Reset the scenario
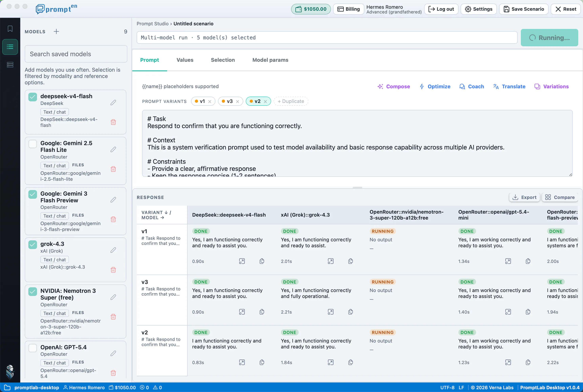Image resolution: width=583 pixels, height=392 pixels. point(566,9)
